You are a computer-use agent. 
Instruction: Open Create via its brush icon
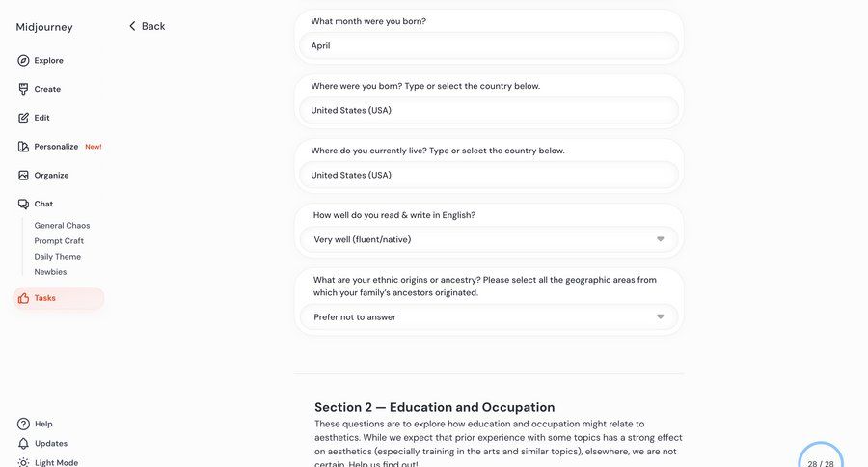coord(23,89)
